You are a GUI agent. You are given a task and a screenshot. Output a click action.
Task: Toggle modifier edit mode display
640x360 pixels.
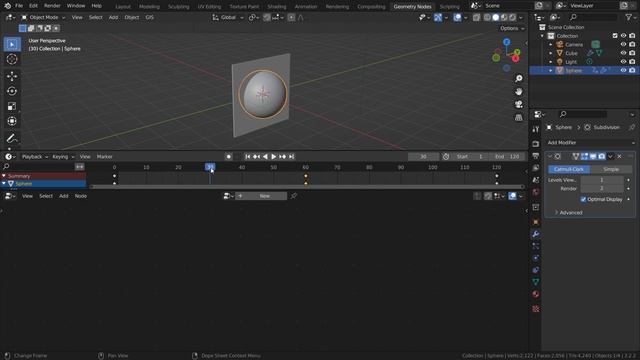584,156
